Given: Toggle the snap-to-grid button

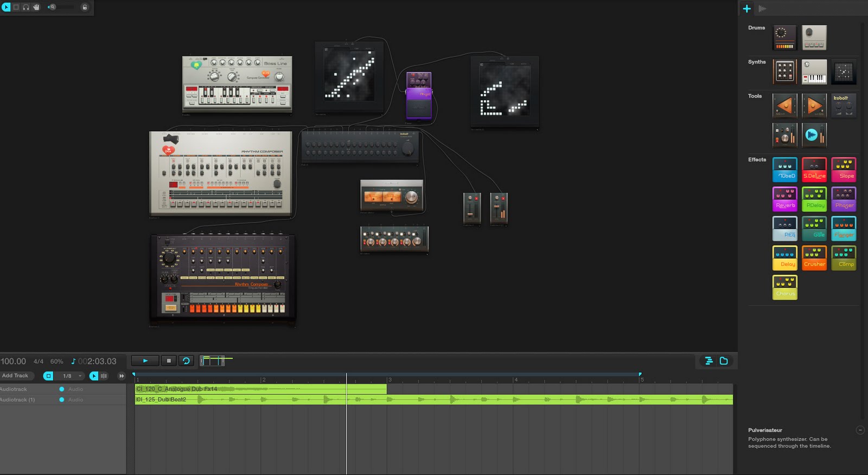Looking at the screenshot, I should [x=48, y=376].
